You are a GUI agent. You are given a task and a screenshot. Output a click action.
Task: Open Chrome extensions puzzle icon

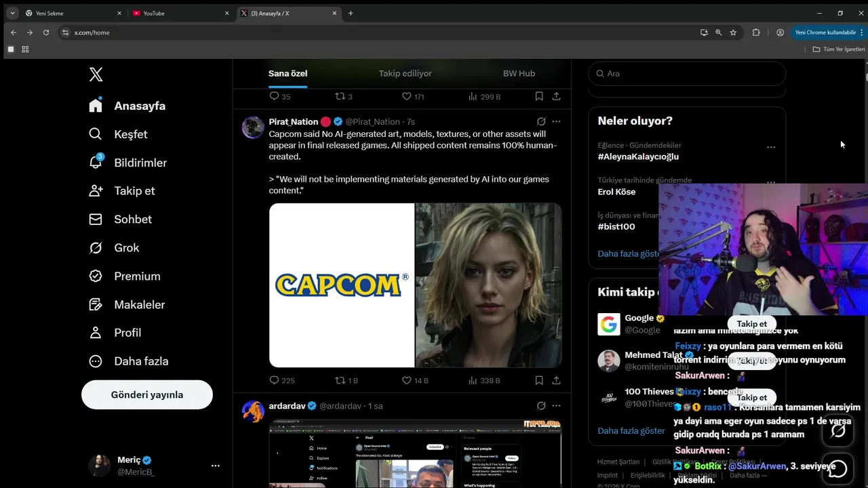756,32
